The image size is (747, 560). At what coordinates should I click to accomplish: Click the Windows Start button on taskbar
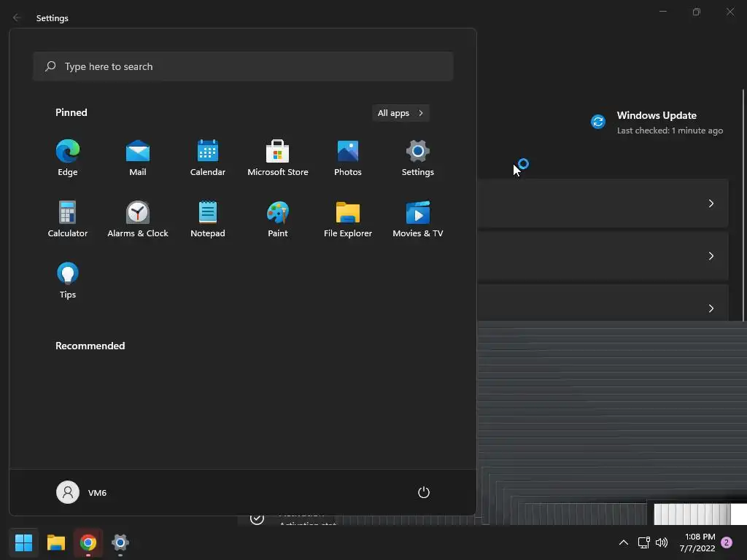23,542
